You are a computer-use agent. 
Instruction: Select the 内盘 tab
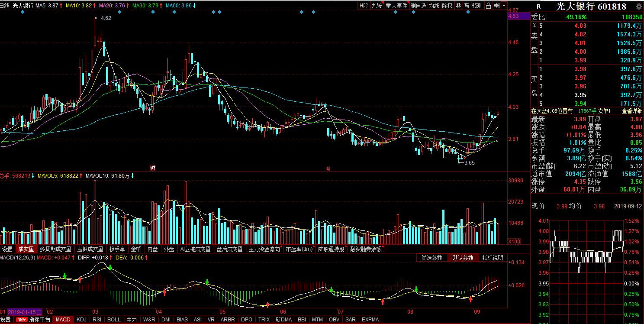153,249
